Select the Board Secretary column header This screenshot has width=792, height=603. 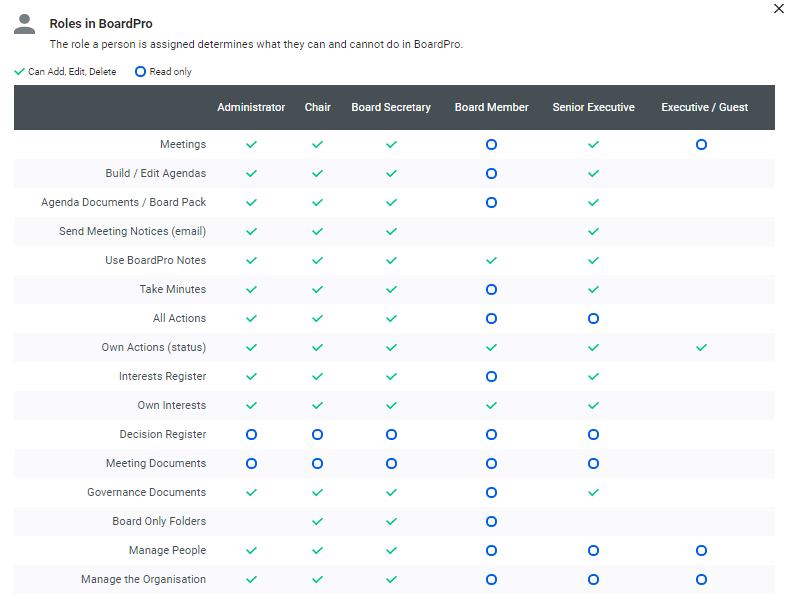pos(391,108)
